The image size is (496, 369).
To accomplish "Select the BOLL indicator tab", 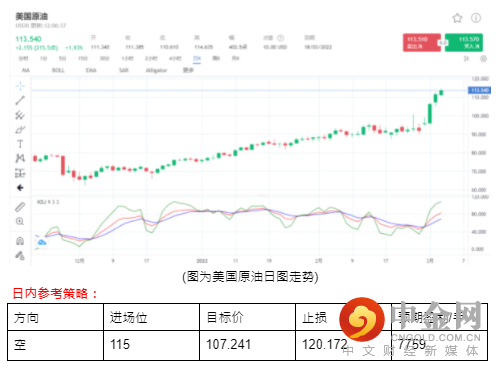I will coord(58,70).
